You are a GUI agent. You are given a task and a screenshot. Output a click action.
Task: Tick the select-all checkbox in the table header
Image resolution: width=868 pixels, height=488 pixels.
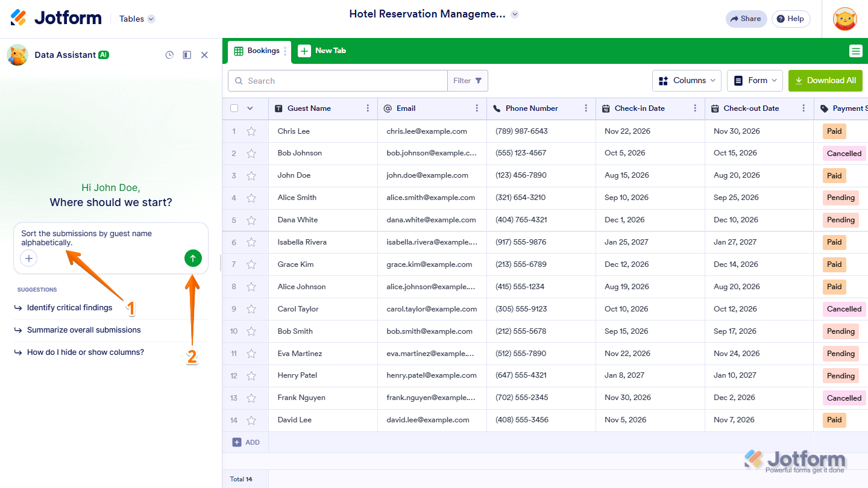coord(234,108)
